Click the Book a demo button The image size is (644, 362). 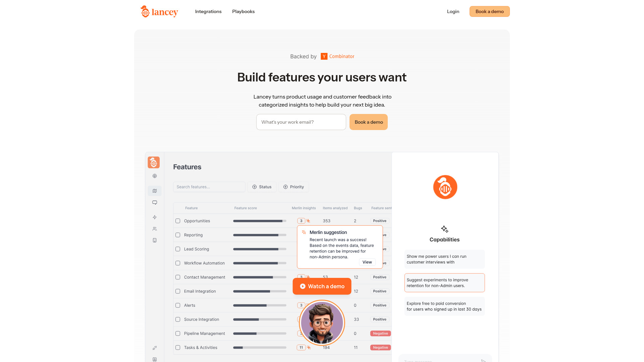click(490, 11)
